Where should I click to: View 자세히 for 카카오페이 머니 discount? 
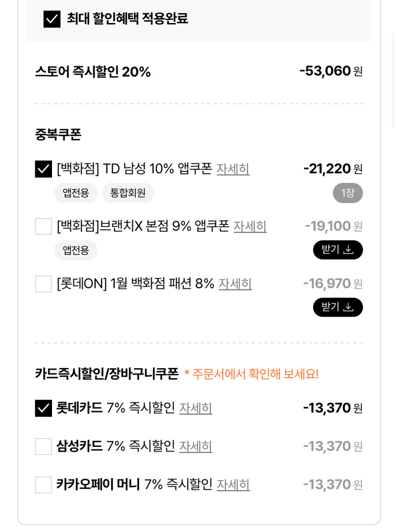click(x=233, y=485)
